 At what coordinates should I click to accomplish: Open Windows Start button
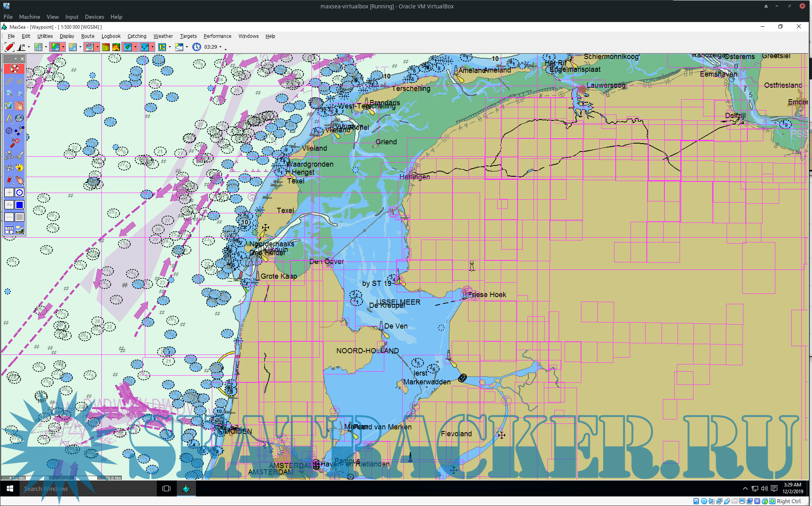[x=10, y=488]
